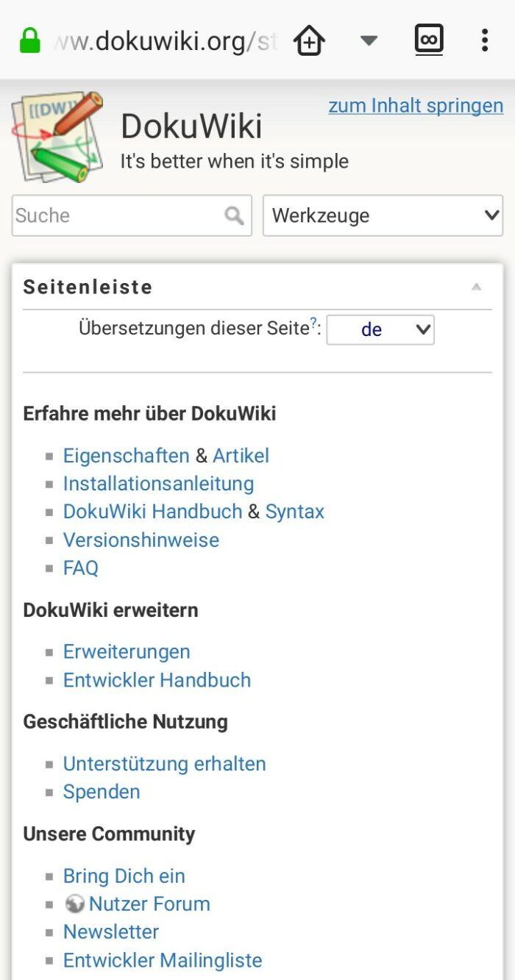Expand the address bar suggestions arrow
The width and height of the screenshot is (515, 980).
tap(368, 40)
